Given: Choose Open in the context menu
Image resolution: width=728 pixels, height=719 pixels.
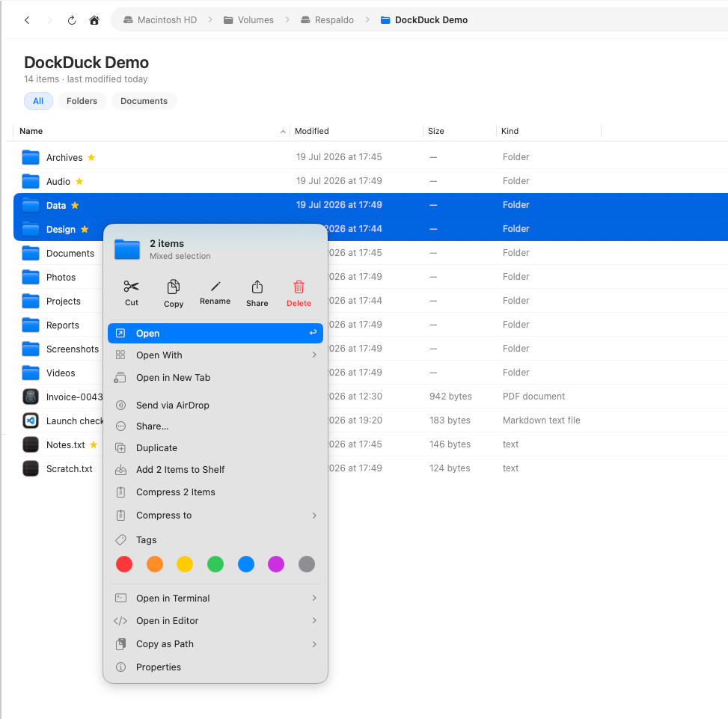Looking at the screenshot, I should (x=215, y=333).
